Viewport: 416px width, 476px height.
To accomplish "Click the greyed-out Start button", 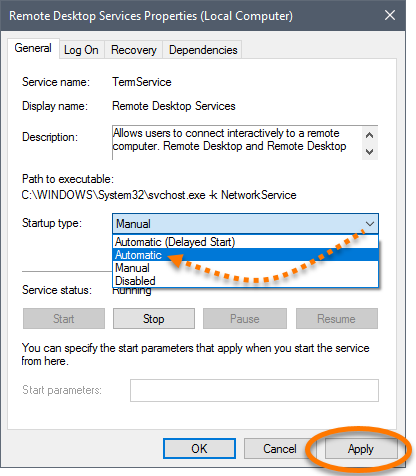I will coord(64,319).
